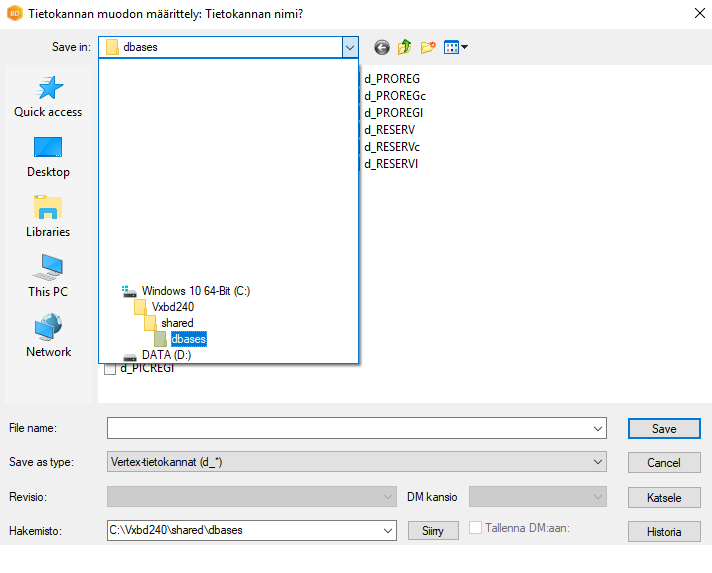
Task: Select the DATA (D:) drive
Action: click(x=157, y=355)
